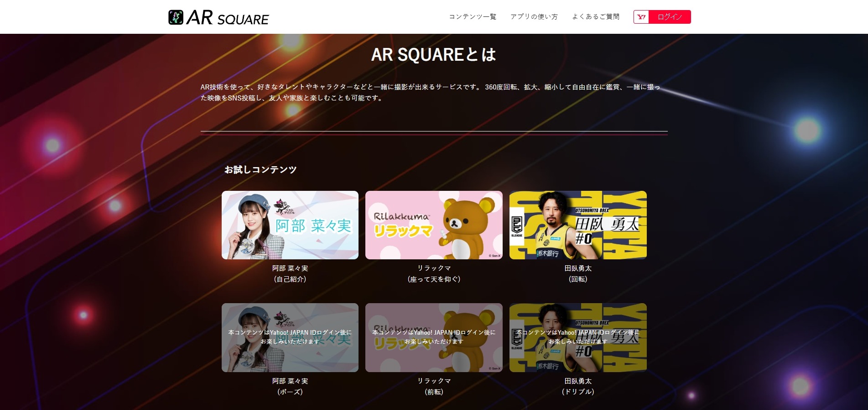Viewport: 868px width, 410px height.
Task: Select the locked 田臥勇太 (ドリブル) thumbnail
Action: 578,337
